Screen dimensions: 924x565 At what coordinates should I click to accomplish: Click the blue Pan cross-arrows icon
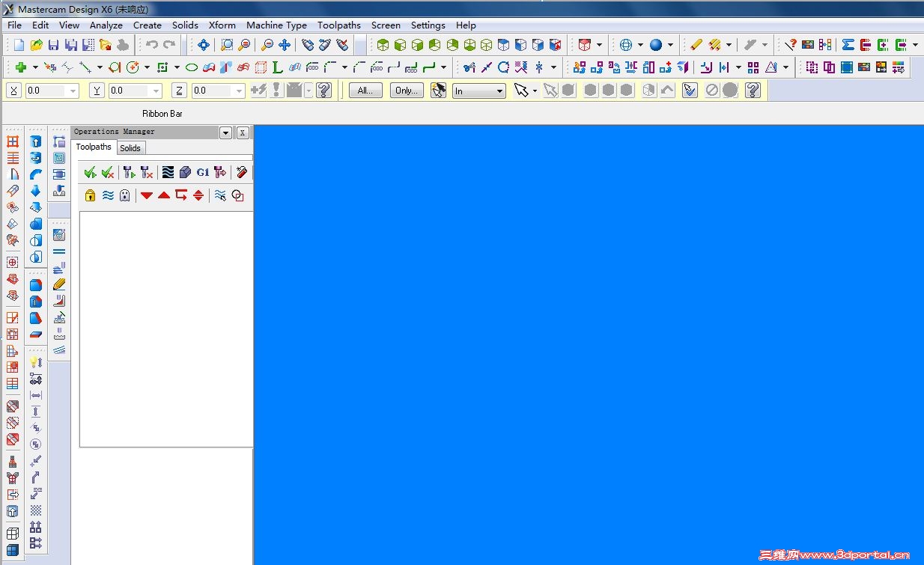285,45
